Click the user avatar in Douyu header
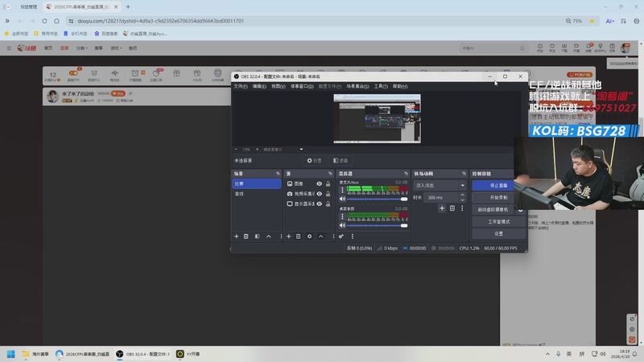Image resolution: width=644 pixels, height=362 pixels. 625,48
